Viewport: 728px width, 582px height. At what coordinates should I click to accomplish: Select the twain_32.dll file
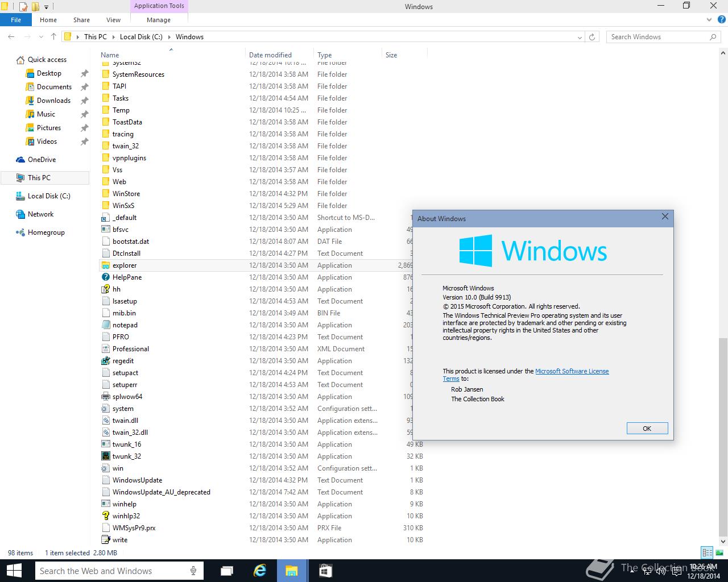pyautogui.click(x=130, y=433)
